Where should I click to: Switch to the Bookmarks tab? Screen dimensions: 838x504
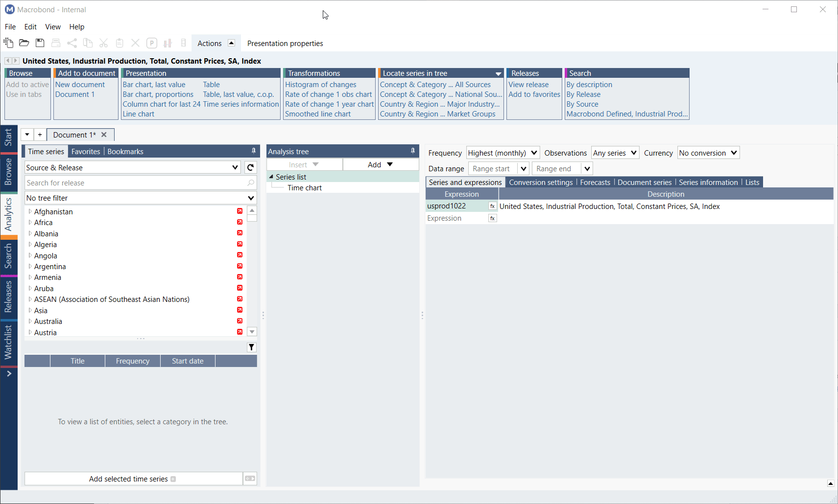point(125,151)
